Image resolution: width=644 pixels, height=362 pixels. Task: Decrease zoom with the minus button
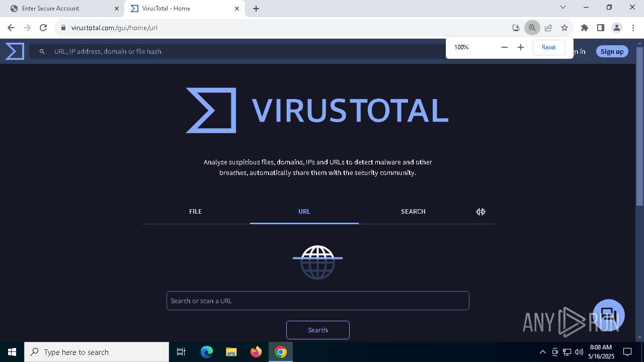click(x=505, y=47)
